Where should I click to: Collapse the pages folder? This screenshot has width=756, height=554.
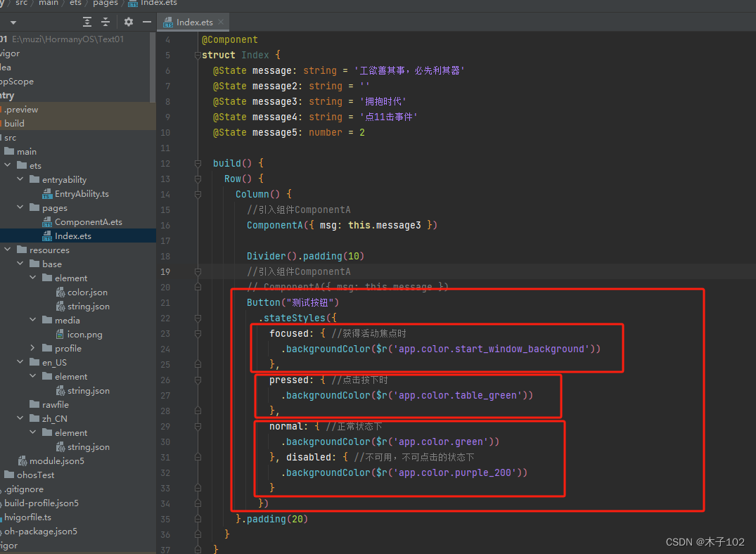tap(20, 207)
